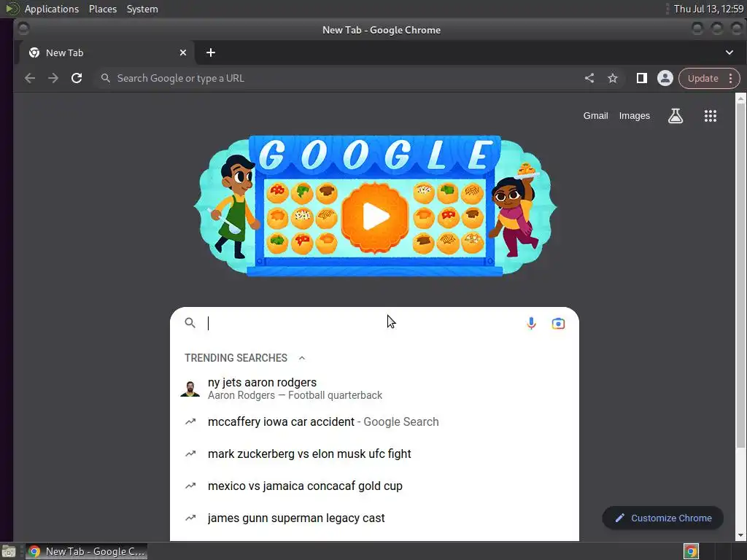Reload the current page

pos(77,78)
